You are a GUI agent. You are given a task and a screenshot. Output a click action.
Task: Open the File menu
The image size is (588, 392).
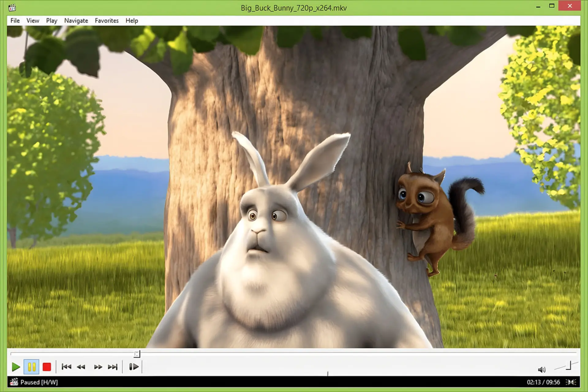[x=15, y=21]
